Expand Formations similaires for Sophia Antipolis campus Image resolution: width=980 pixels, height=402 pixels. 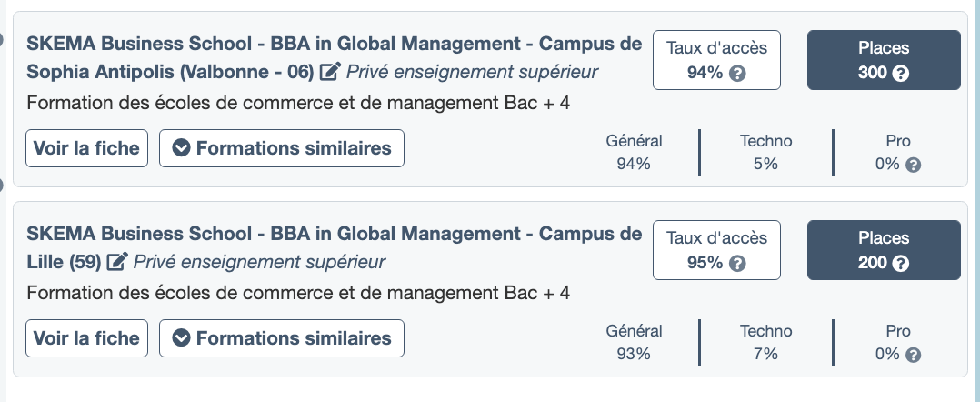point(282,148)
